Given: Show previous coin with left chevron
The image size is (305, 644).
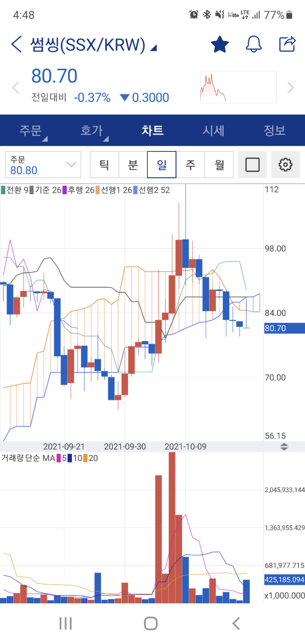Looking at the screenshot, I should point(16,87).
